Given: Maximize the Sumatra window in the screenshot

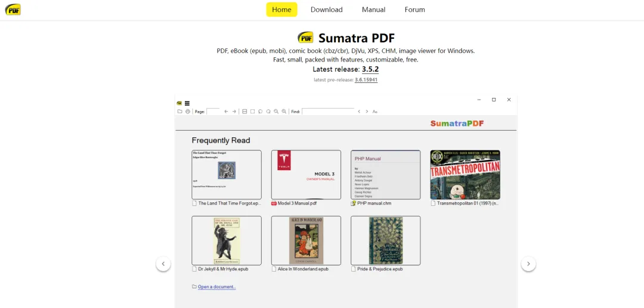Looking at the screenshot, I should 494,100.
